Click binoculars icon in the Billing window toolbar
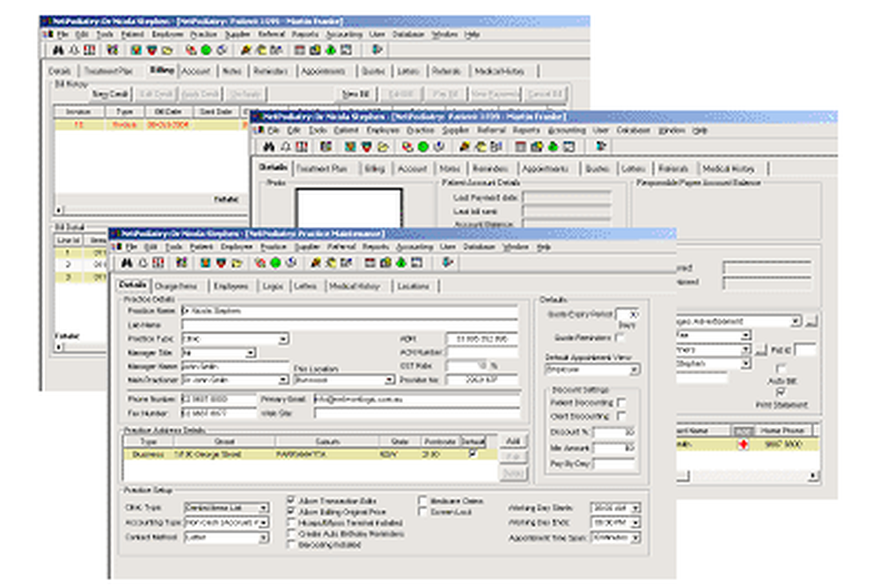Viewport: 880px width, 588px height. pos(58,50)
